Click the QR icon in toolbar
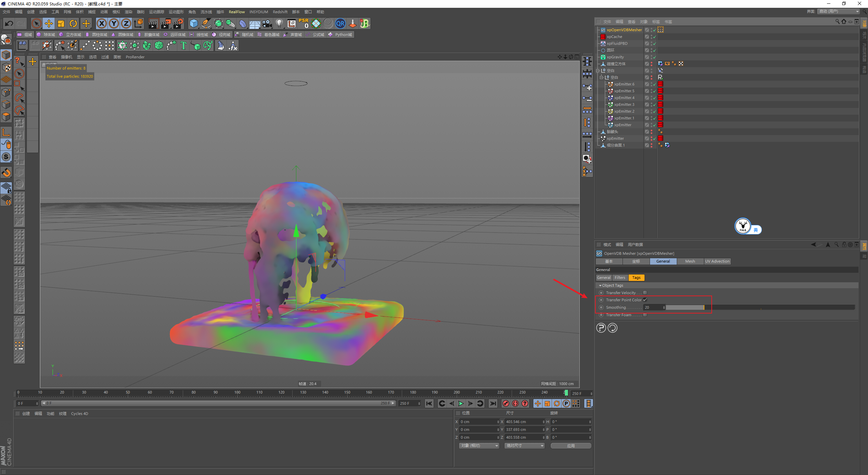The width and height of the screenshot is (868, 475). (x=340, y=23)
